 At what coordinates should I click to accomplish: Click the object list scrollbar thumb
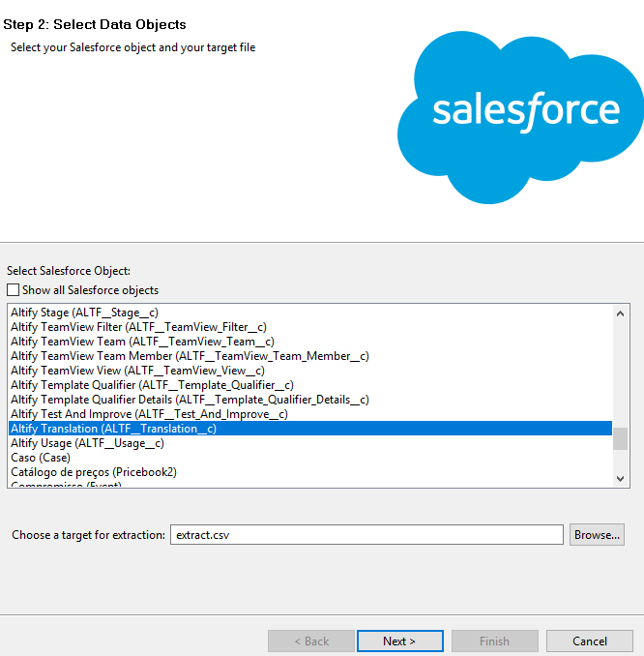point(620,438)
